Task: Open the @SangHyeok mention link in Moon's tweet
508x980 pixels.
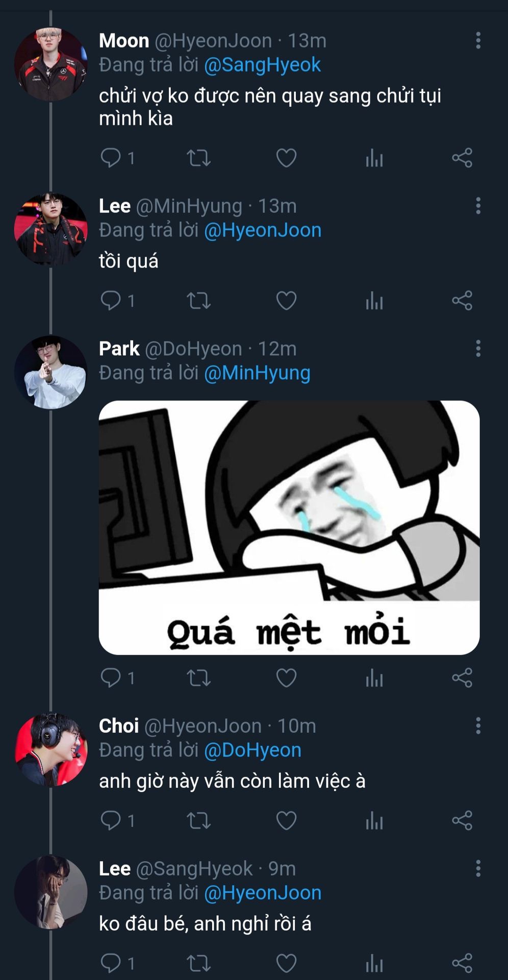Action: point(262,65)
